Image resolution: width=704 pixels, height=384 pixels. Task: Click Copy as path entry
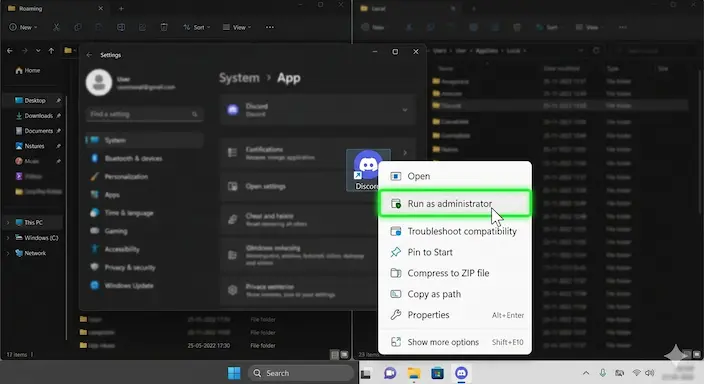(455, 294)
